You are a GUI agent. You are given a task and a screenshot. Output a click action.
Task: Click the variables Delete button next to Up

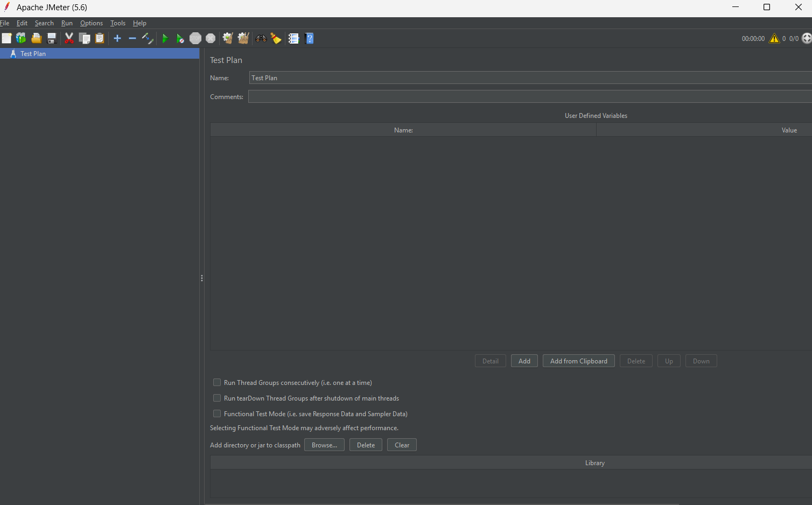[636, 361]
